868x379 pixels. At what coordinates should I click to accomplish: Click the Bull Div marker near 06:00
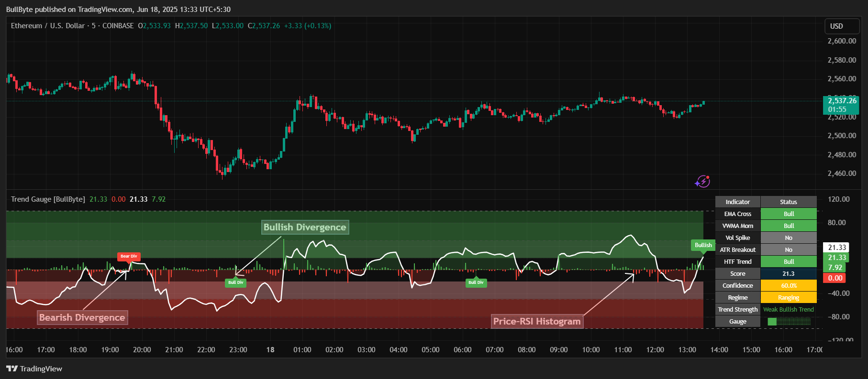tap(476, 282)
